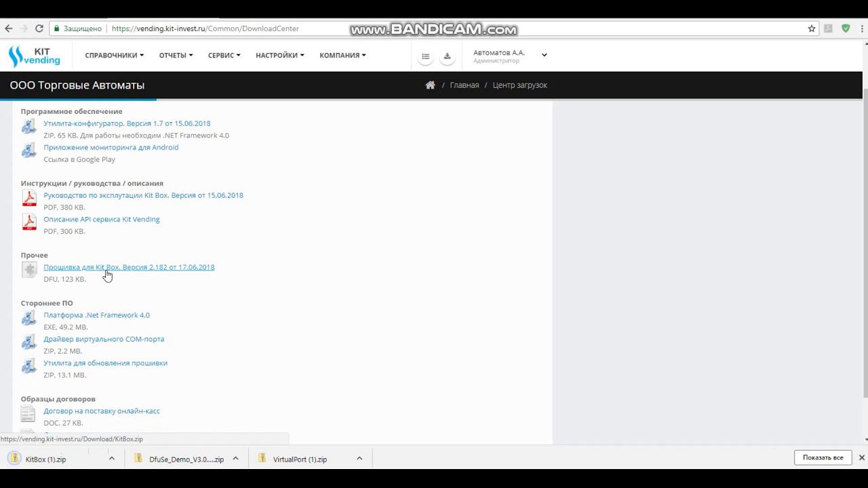Viewport: 868px width, 488px height.
Task: Open НАСТРОЙКИ menu
Action: (279, 55)
